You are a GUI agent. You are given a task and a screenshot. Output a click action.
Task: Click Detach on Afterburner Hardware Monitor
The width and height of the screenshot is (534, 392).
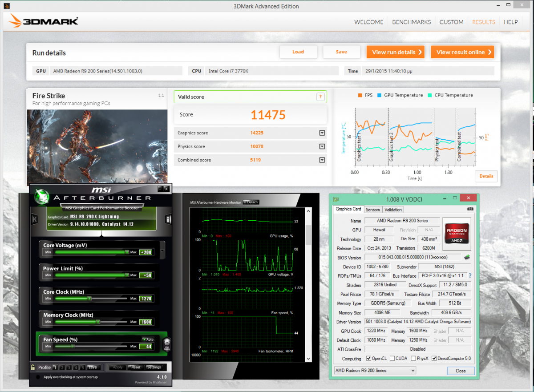(251, 202)
